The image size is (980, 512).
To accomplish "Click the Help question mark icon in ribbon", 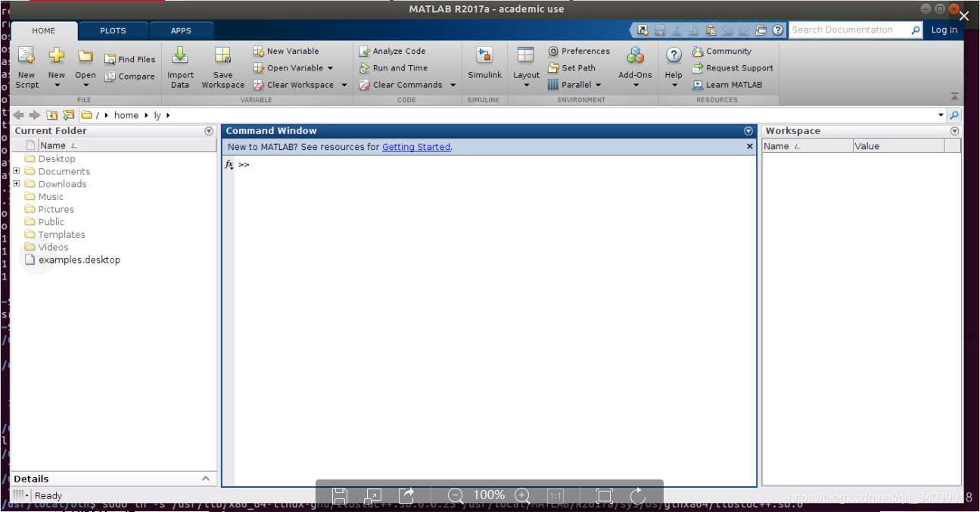I will click(674, 55).
